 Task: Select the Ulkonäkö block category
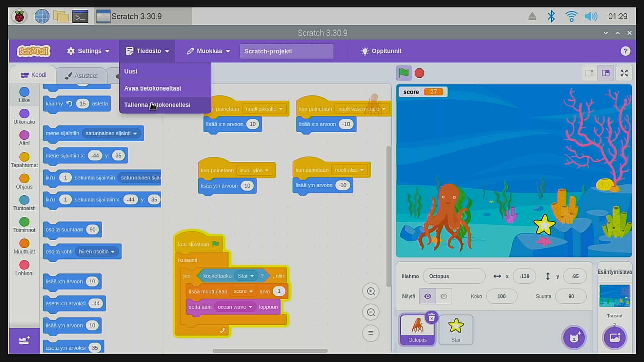pos(24,116)
